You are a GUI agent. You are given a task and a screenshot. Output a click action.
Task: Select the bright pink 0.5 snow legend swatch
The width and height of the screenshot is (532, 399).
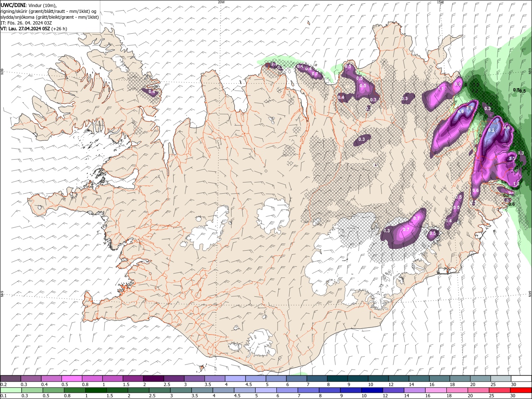(x=71, y=379)
